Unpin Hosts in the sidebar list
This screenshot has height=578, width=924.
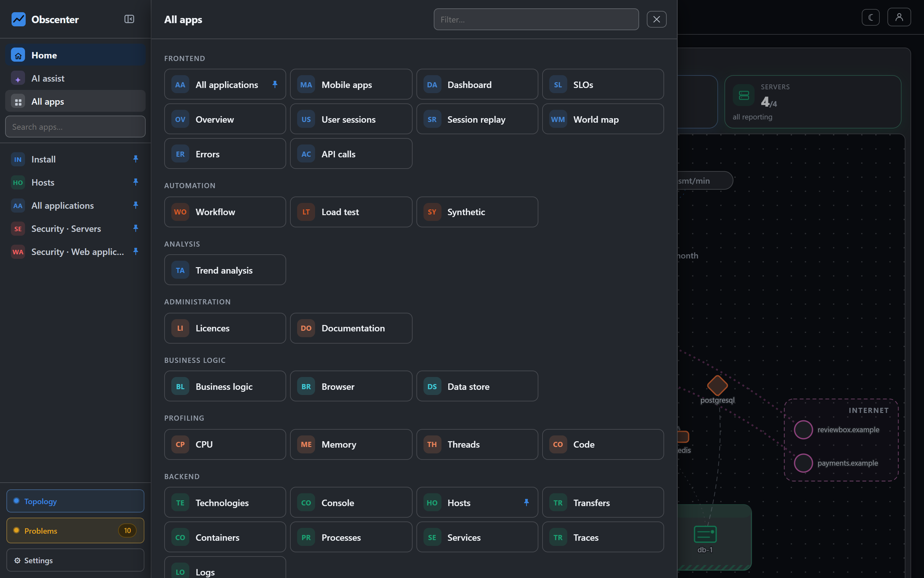coord(135,182)
